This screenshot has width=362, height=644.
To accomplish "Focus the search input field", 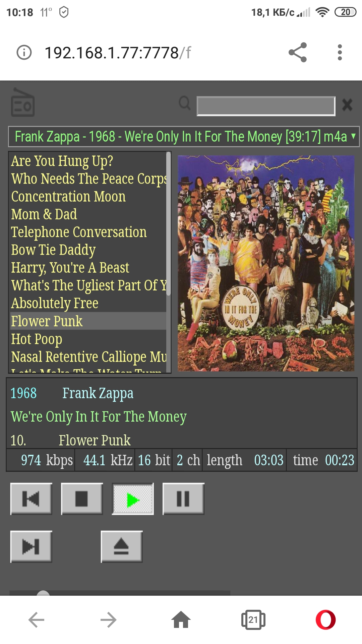I will (266, 106).
